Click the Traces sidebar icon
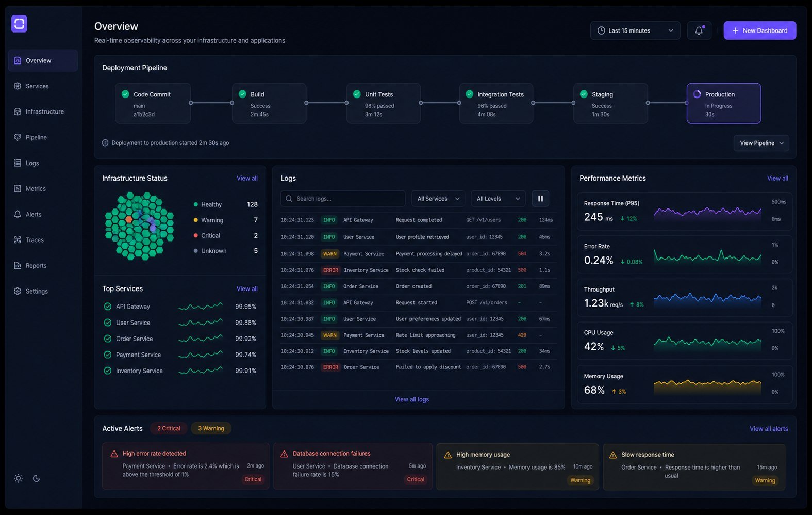Screen dimensions: 812x515 tap(18, 240)
